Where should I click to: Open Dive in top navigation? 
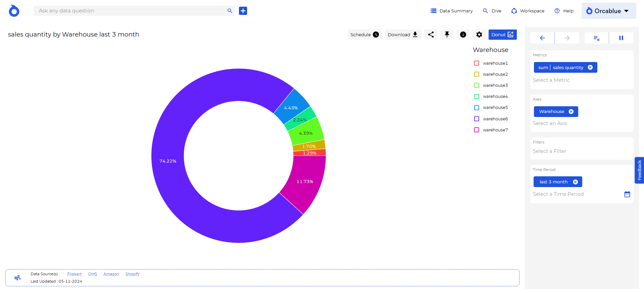coord(492,11)
